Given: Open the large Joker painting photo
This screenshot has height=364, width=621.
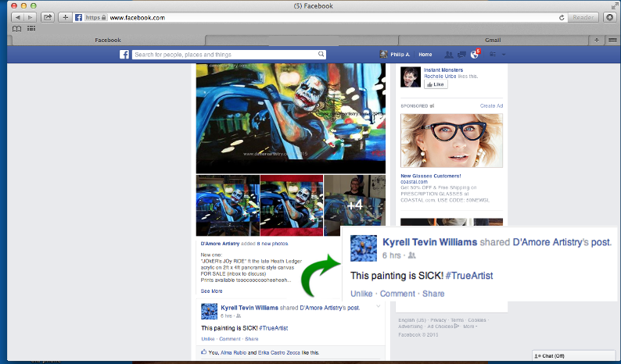Looking at the screenshot, I should click(x=291, y=118).
